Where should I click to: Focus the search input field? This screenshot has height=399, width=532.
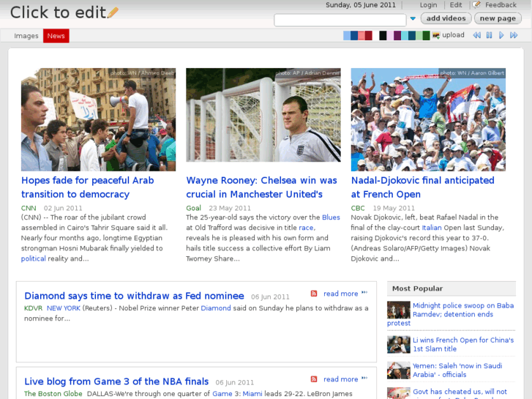[340, 20]
